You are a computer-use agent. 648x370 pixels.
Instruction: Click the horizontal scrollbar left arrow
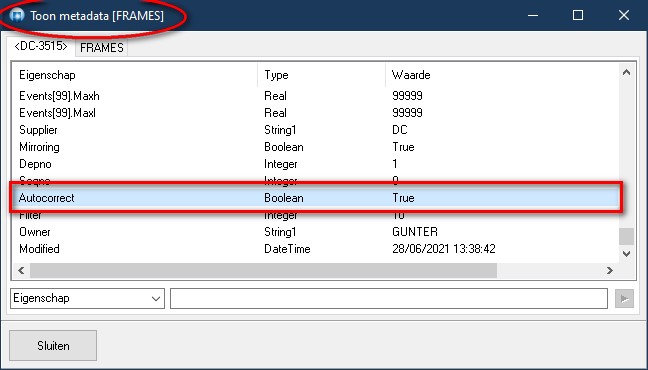(21, 270)
